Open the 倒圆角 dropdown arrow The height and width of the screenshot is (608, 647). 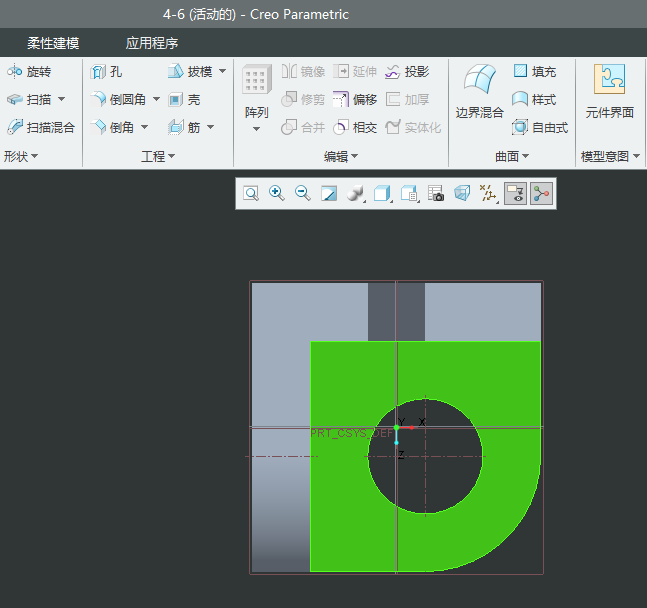coord(156,100)
